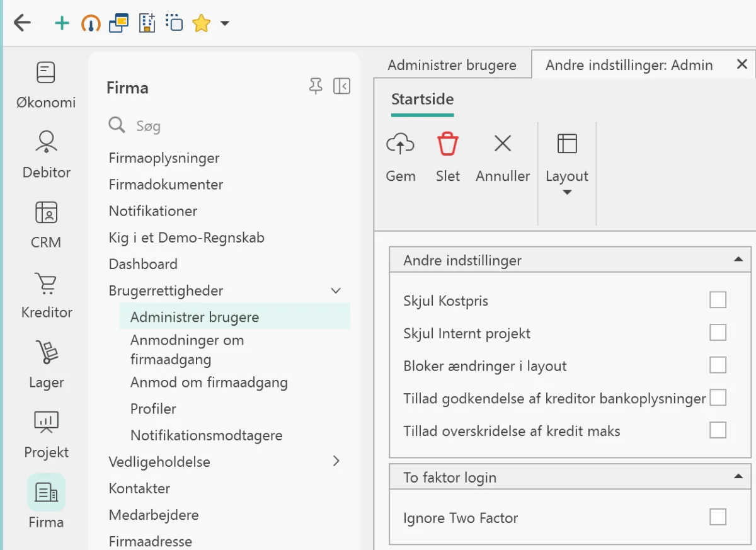The image size is (756, 550).
Task: Pin the Firma menu panel
Action: [x=316, y=86]
